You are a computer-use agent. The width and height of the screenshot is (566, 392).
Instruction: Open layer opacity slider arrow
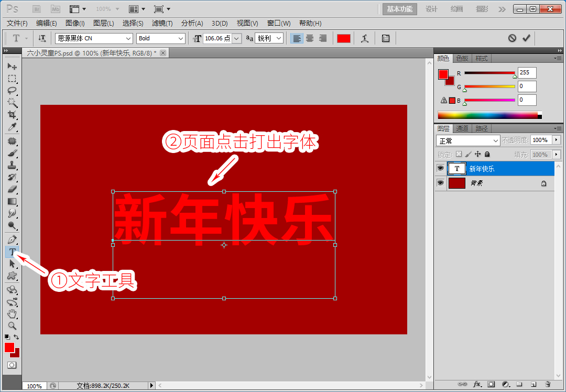click(x=556, y=140)
